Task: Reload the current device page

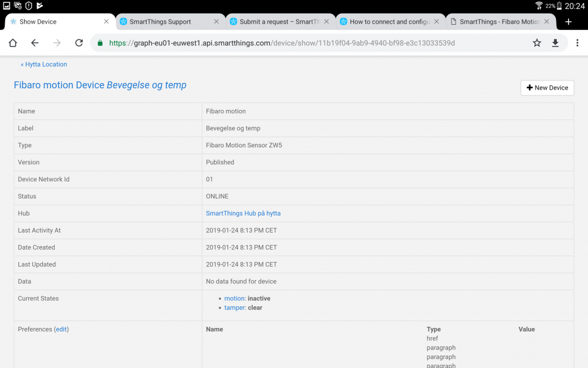Action: 79,43
